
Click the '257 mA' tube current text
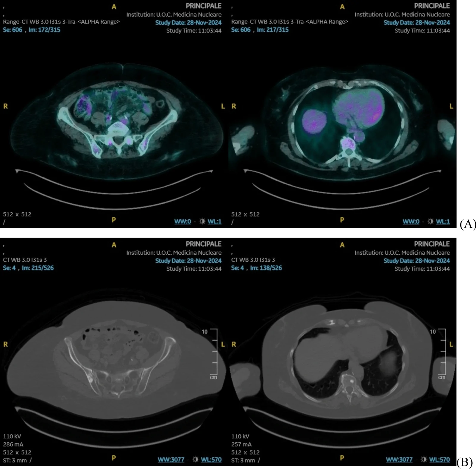[x=241, y=444]
